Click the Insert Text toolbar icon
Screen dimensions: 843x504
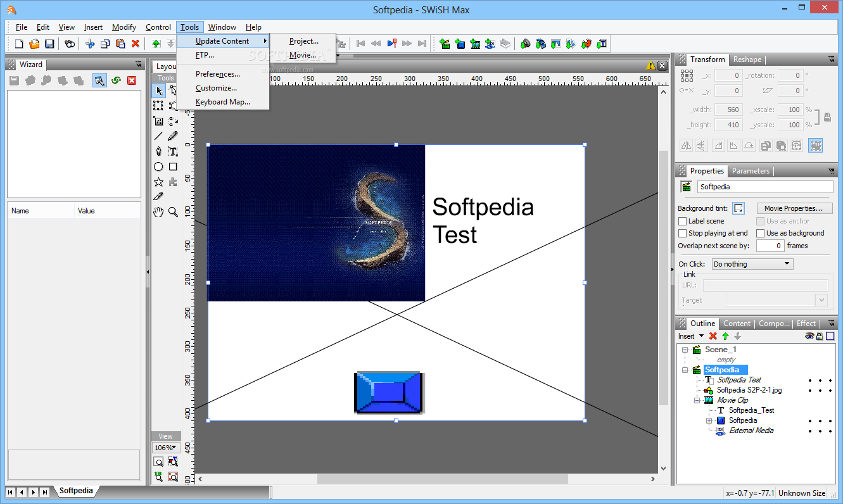(602, 44)
